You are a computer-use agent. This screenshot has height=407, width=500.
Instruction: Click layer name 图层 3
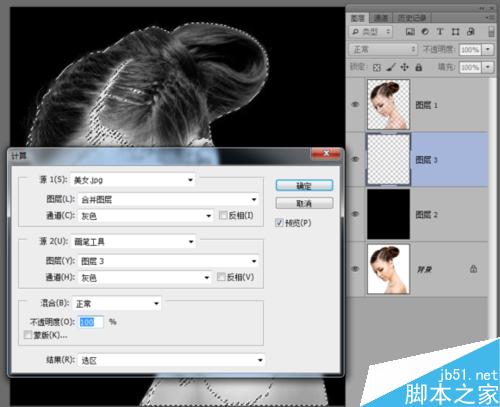click(x=426, y=160)
